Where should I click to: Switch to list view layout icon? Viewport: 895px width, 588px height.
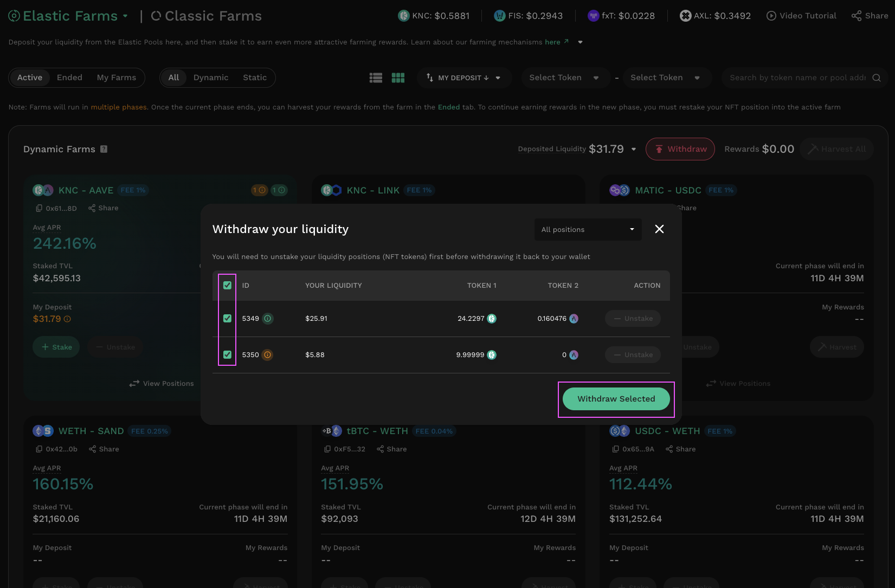click(x=376, y=78)
